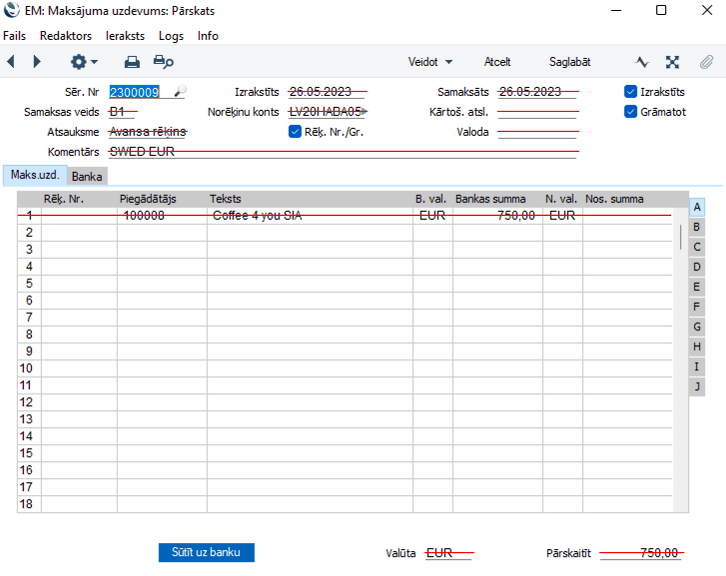
Task: Click the Sēr. Nr input field
Action: point(138,92)
